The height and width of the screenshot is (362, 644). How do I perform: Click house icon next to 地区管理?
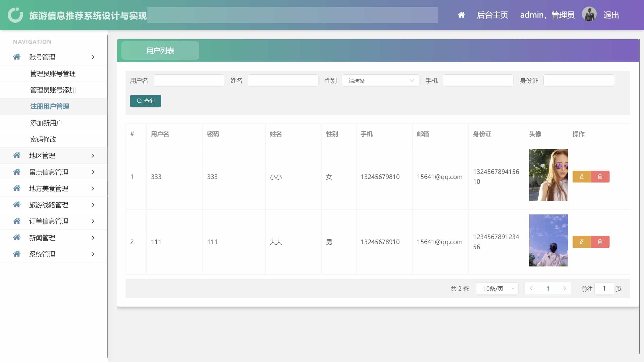[x=17, y=155]
